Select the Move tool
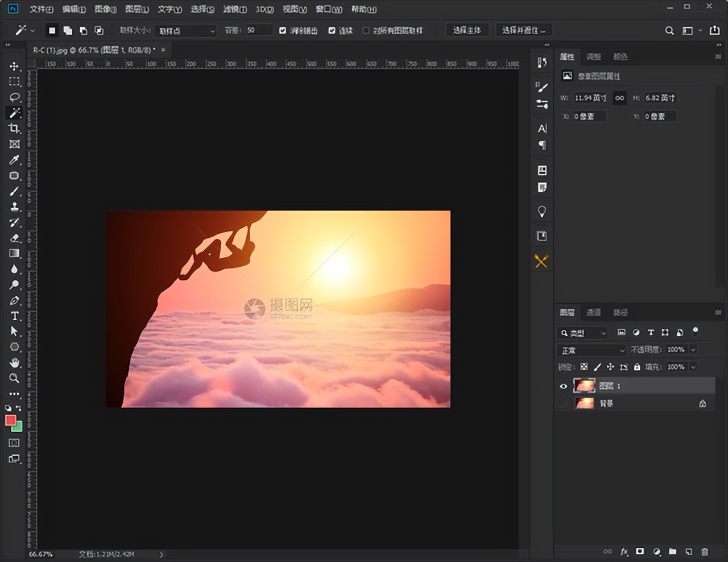 pyautogui.click(x=14, y=67)
